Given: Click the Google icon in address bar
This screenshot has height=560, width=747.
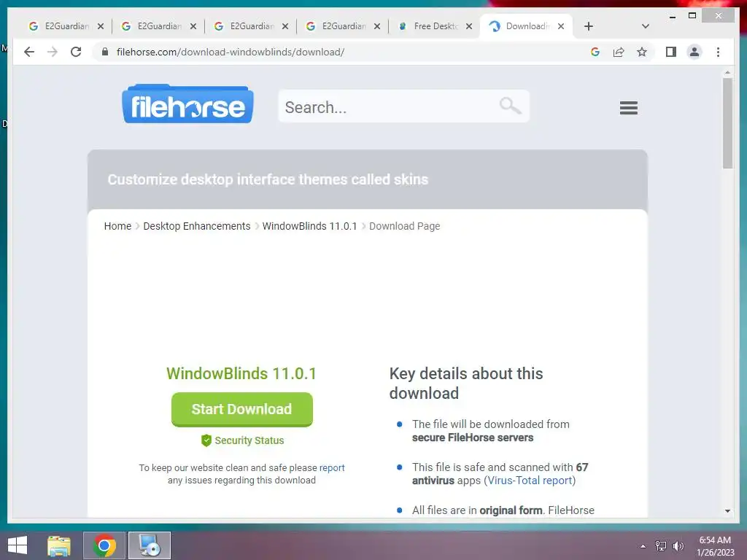Looking at the screenshot, I should (595, 52).
